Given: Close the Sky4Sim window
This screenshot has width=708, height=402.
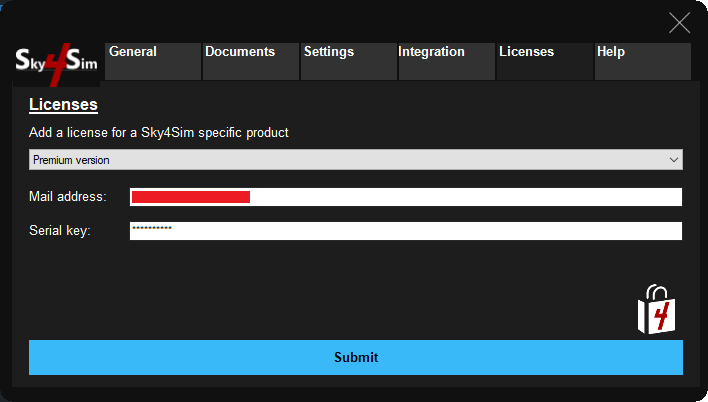Looking at the screenshot, I should point(679,23).
